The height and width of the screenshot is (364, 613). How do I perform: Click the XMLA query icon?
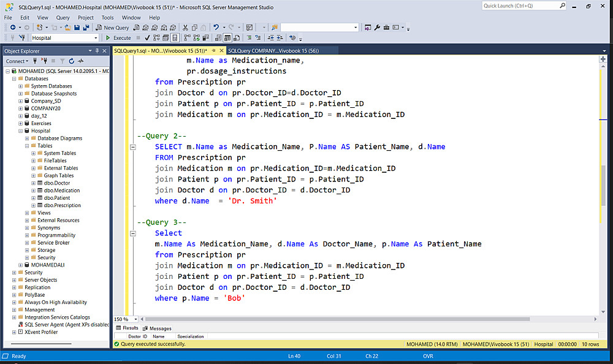coord(164,28)
